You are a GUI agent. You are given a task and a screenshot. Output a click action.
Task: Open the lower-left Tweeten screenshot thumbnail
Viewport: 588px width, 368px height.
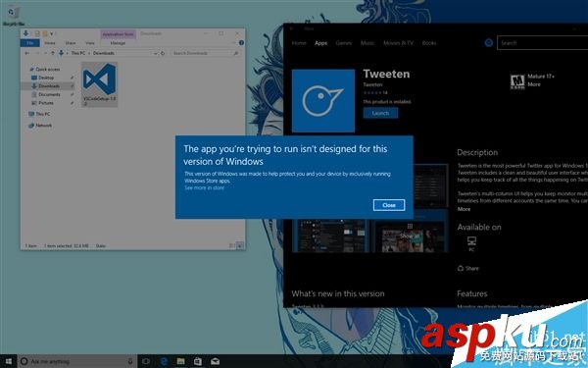tap(331, 236)
